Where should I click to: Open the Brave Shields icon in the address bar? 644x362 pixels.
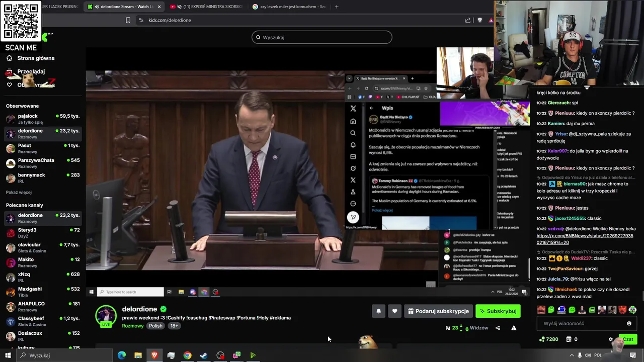point(479,20)
